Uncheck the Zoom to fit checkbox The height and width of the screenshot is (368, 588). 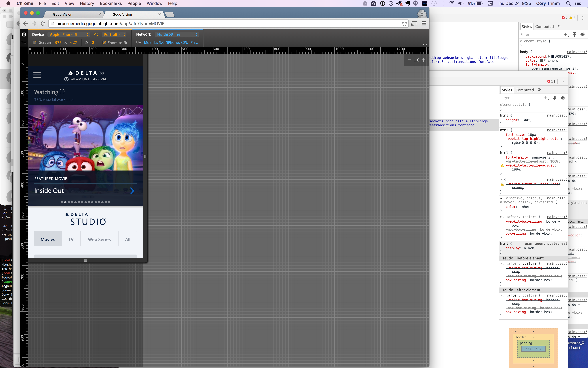[104, 42]
